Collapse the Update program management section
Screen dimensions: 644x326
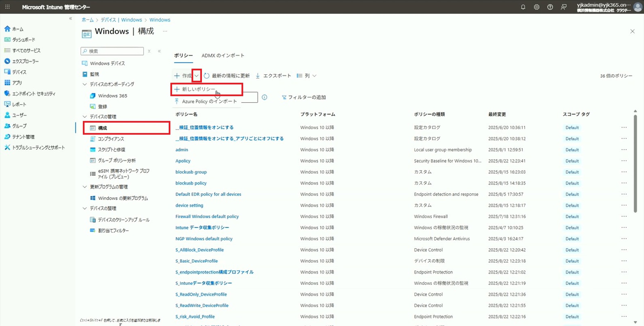click(85, 187)
